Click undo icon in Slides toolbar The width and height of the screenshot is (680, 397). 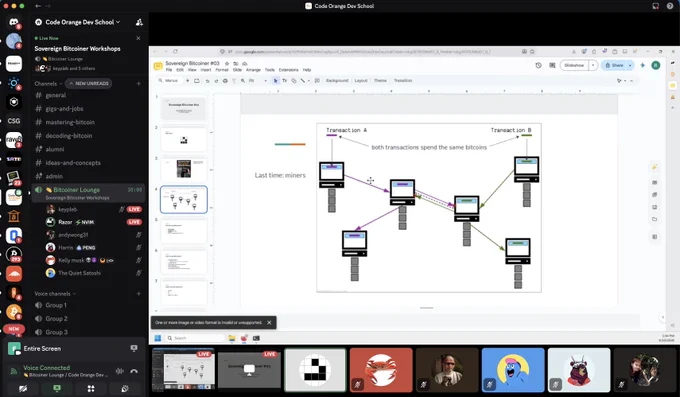tap(207, 81)
